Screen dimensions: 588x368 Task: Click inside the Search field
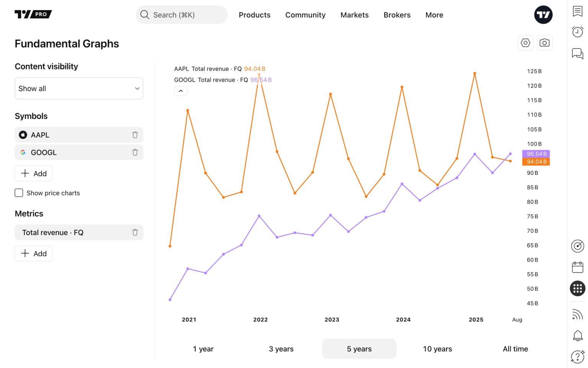point(181,15)
